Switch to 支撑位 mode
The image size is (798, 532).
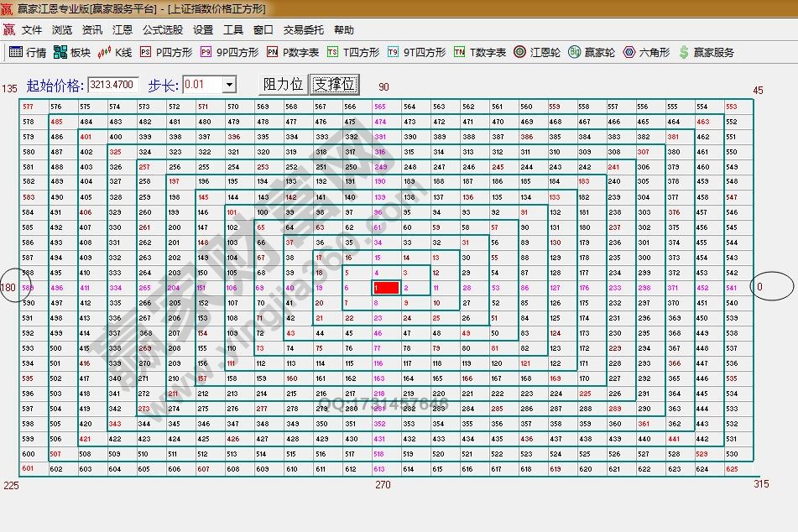tap(334, 84)
